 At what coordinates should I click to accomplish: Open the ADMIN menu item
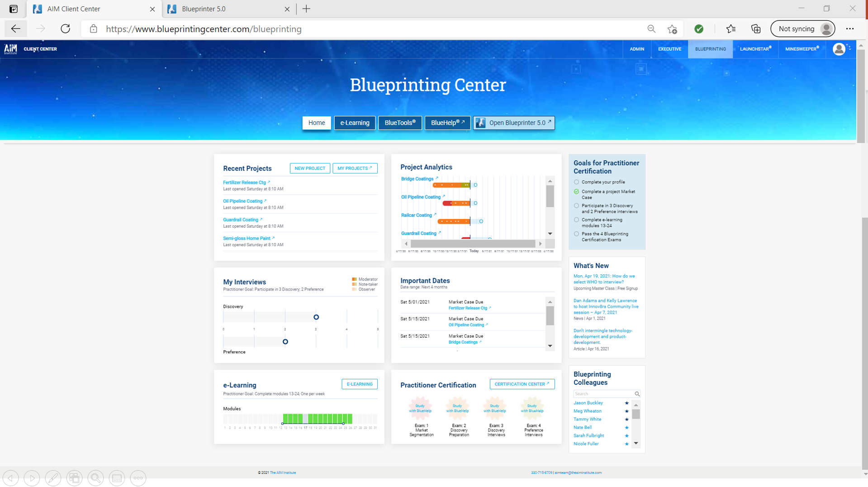click(637, 49)
